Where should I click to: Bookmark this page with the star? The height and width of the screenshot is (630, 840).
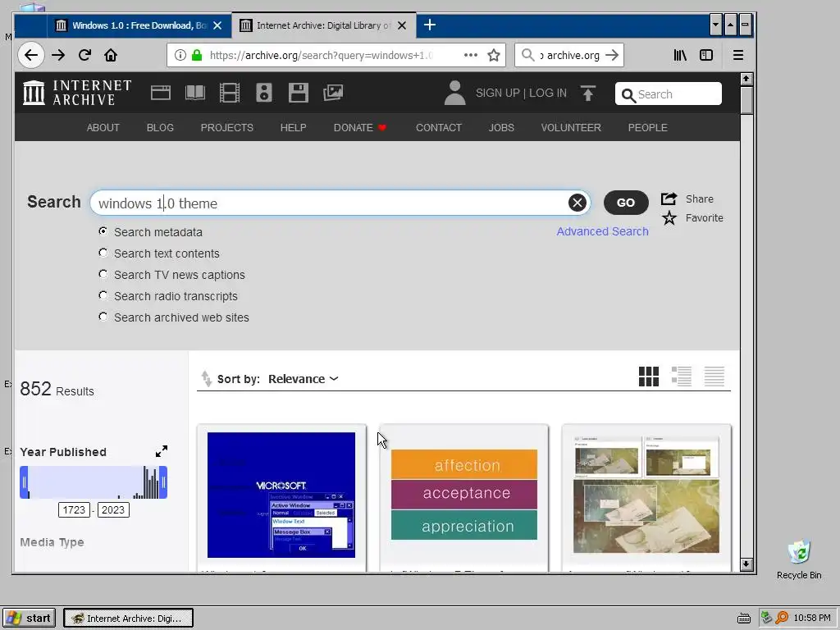coord(494,55)
